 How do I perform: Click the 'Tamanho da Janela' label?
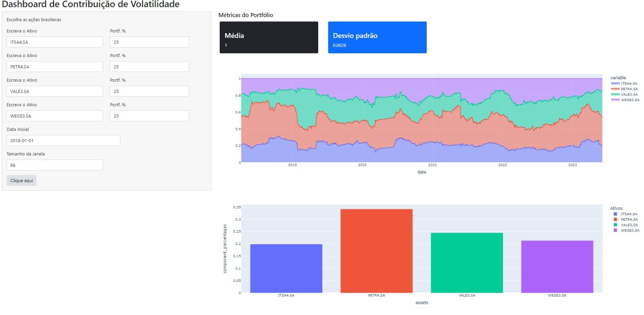[x=26, y=154]
